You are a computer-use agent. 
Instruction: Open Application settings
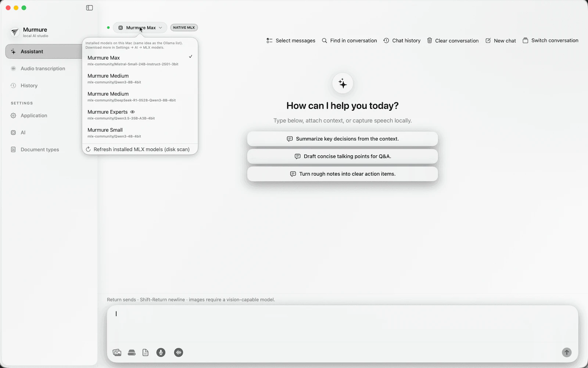click(34, 116)
